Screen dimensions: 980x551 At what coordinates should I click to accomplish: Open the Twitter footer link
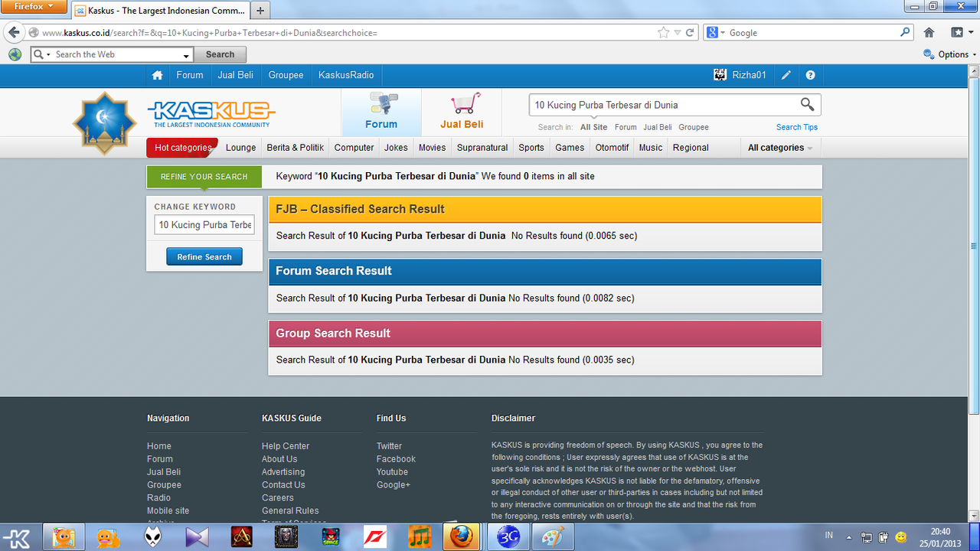pos(389,446)
